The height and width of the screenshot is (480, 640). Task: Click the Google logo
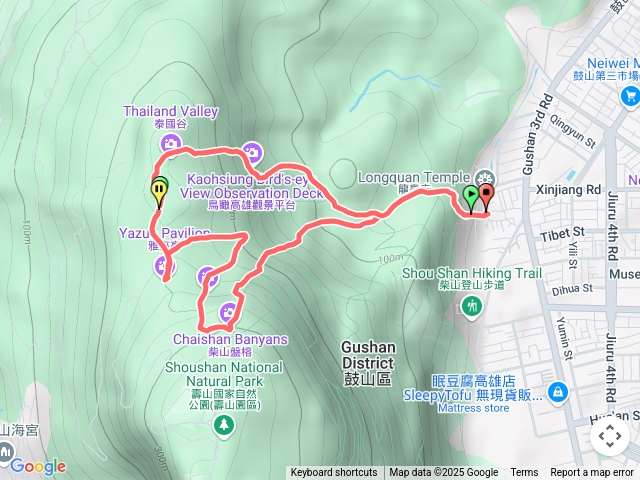(x=38, y=466)
